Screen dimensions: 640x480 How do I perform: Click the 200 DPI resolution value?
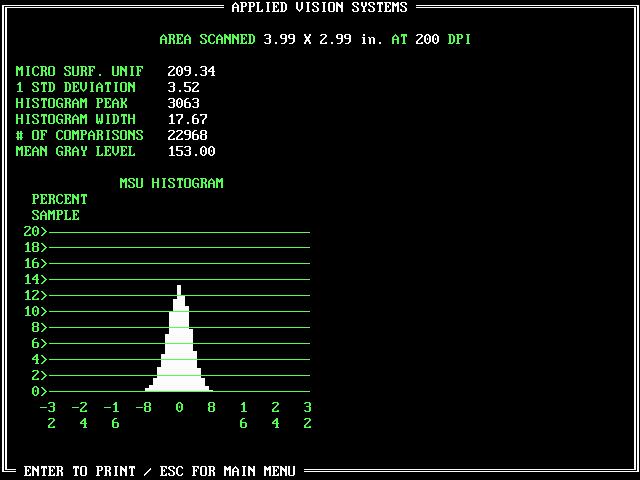point(443,39)
